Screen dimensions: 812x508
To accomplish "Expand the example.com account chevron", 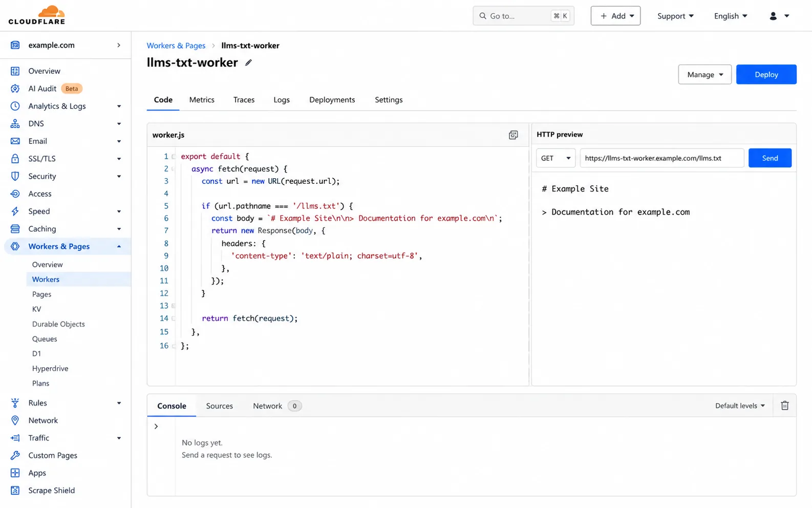I will (119, 45).
